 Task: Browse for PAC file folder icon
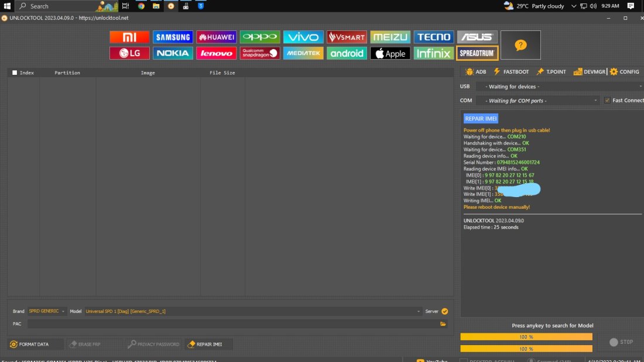[x=443, y=324]
